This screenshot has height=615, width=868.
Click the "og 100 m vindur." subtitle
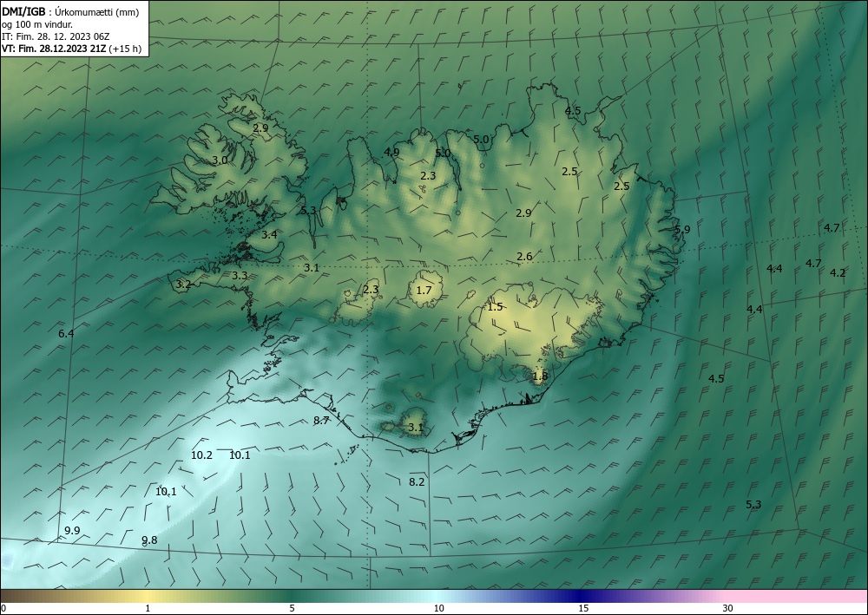[x=36, y=23]
